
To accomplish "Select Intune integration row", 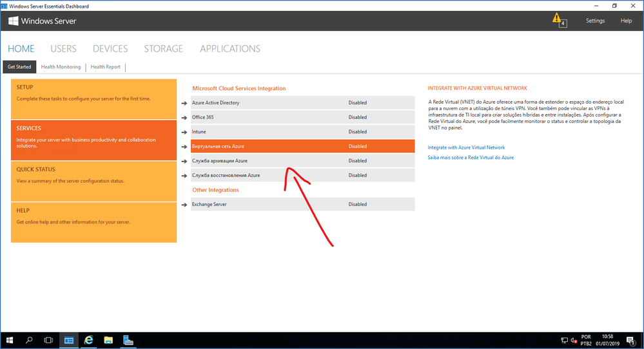I will 303,131.
